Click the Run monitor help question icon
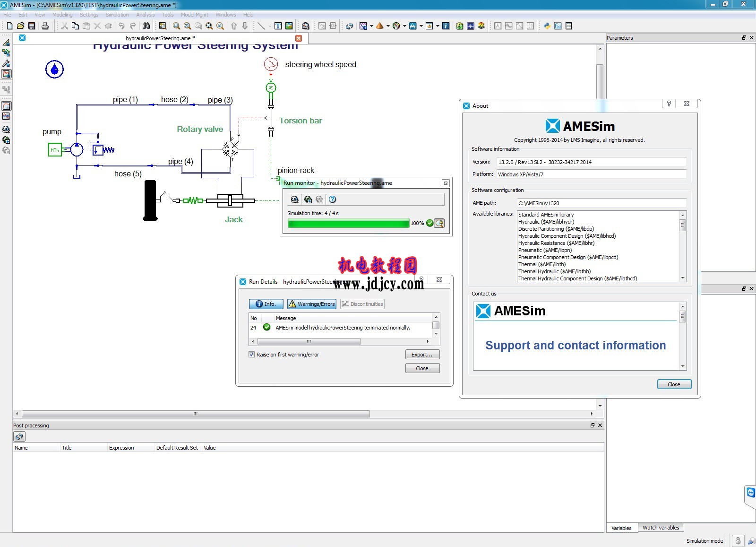 pyautogui.click(x=332, y=200)
